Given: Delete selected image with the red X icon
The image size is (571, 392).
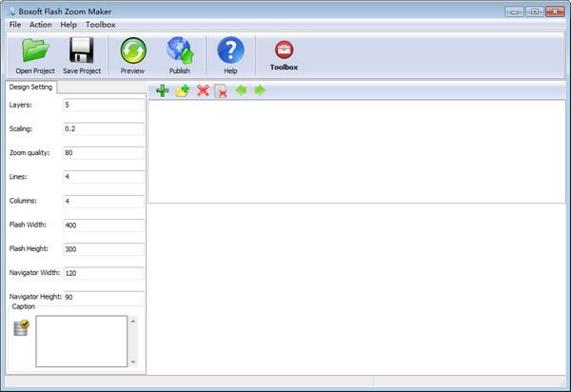Looking at the screenshot, I should [203, 90].
